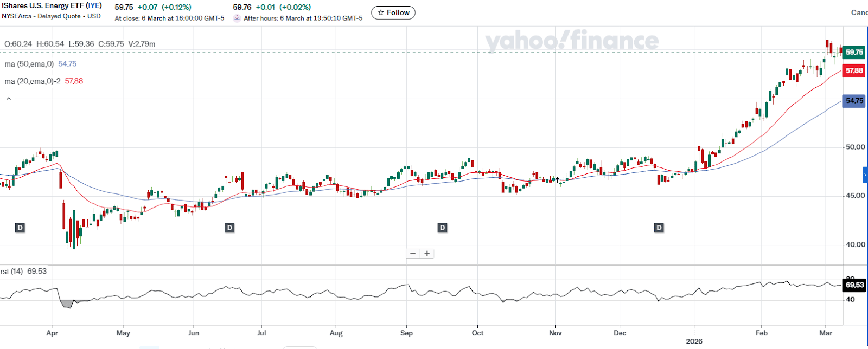Click the 2026 year label
This screenshot has height=349, width=868.
(694, 341)
